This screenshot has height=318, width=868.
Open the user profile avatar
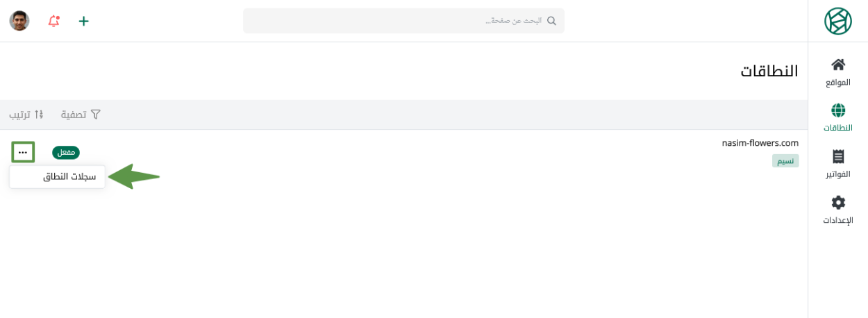[x=19, y=21]
